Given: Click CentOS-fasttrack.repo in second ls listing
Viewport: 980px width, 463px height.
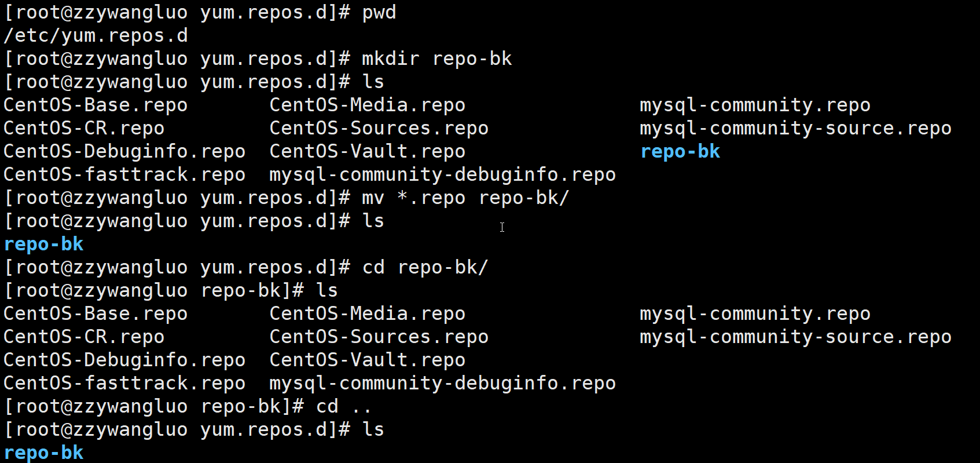Looking at the screenshot, I should point(124,384).
